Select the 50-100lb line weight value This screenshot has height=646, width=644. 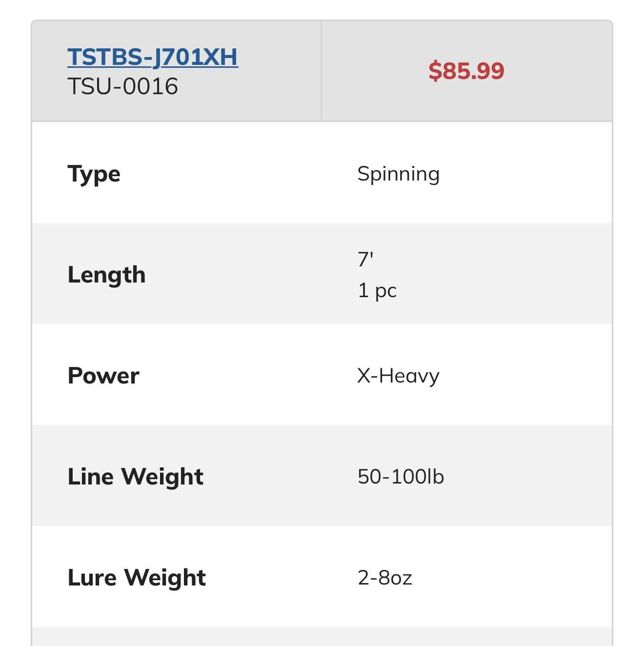(x=401, y=476)
